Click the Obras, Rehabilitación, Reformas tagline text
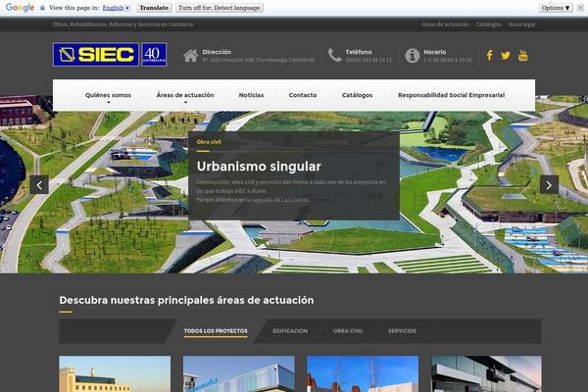Viewport: 588px width, 392px height. [122, 24]
